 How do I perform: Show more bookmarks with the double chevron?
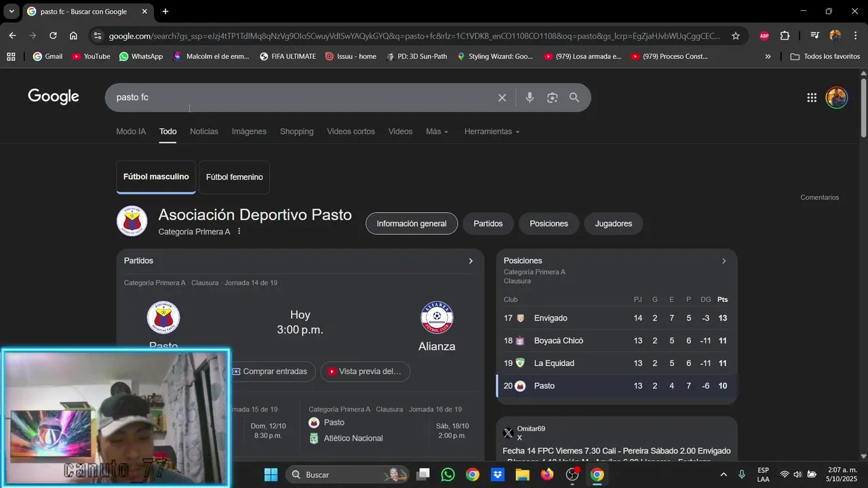click(x=768, y=56)
